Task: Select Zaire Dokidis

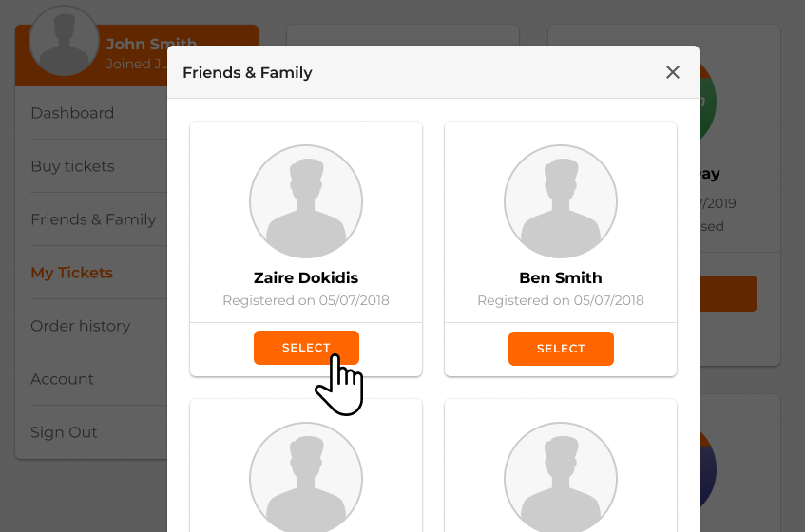Action: pos(306,348)
